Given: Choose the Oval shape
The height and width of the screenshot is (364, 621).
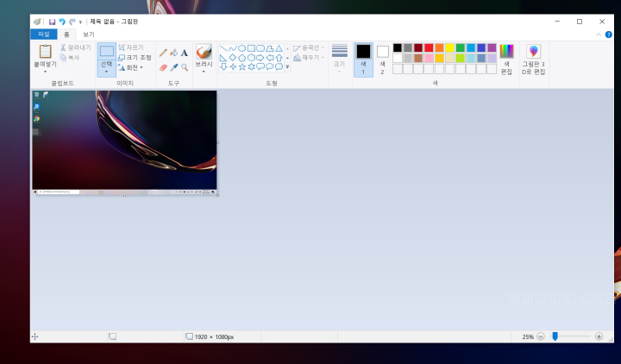Looking at the screenshot, I should tap(241, 48).
